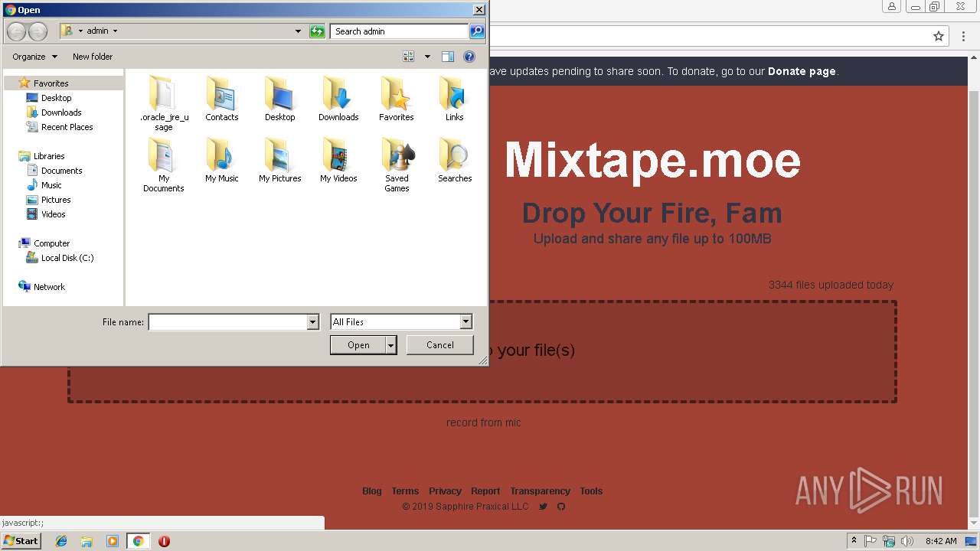Select the Desktop folder in file list
Viewport: 980px width, 551px height.
pos(279,98)
